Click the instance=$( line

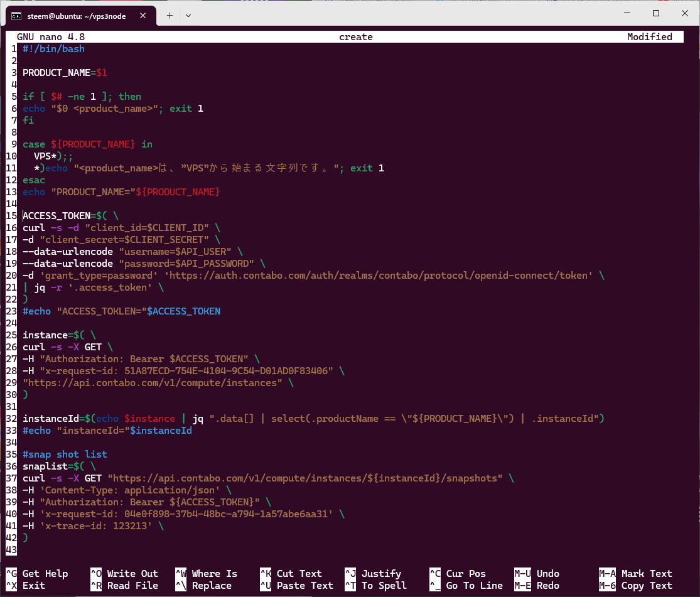[x=60, y=335]
